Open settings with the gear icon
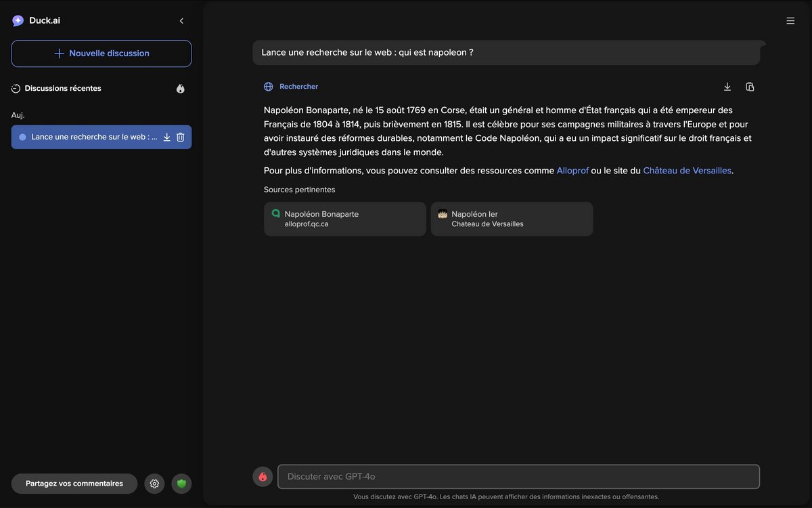The image size is (812, 508). (x=154, y=484)
